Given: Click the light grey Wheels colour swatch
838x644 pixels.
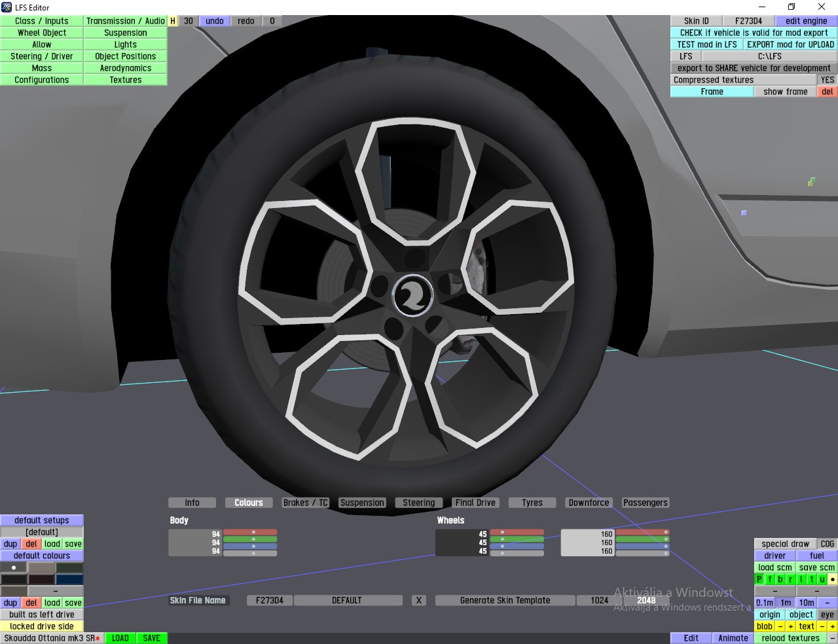Looking at the screenshot, I should (587, 543).
